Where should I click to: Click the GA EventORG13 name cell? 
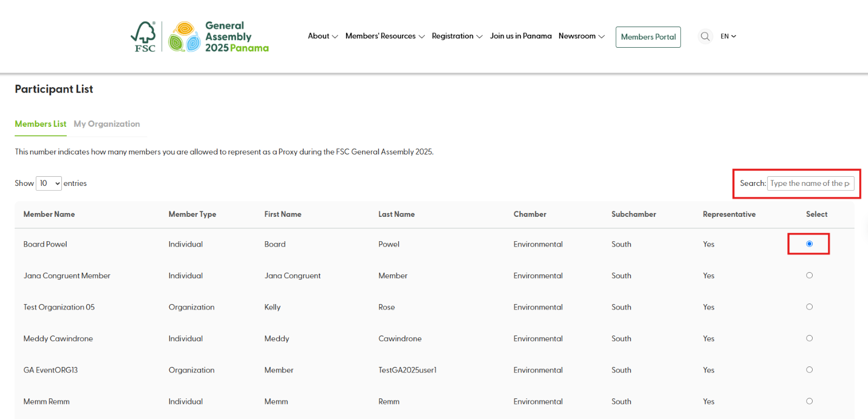tap(50, 370)
